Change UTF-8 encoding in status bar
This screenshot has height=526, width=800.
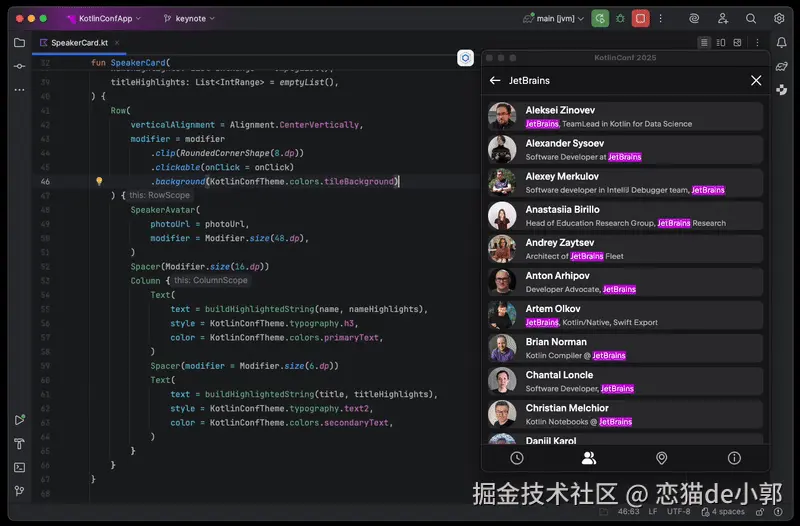[x=678, y=511]
